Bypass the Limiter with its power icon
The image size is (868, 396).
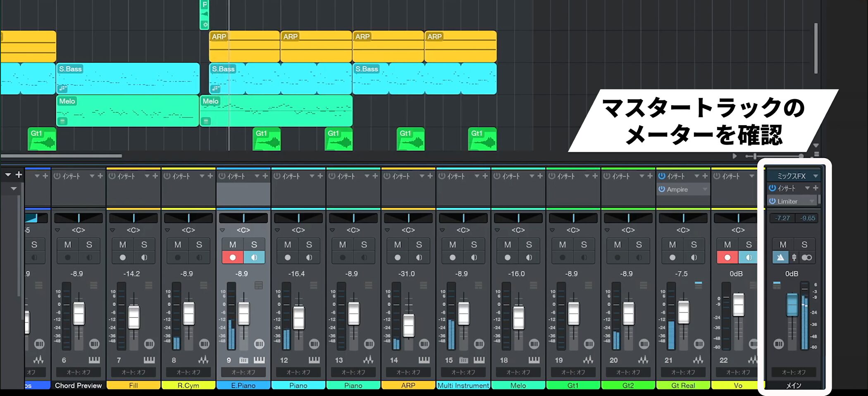point(772,201)
